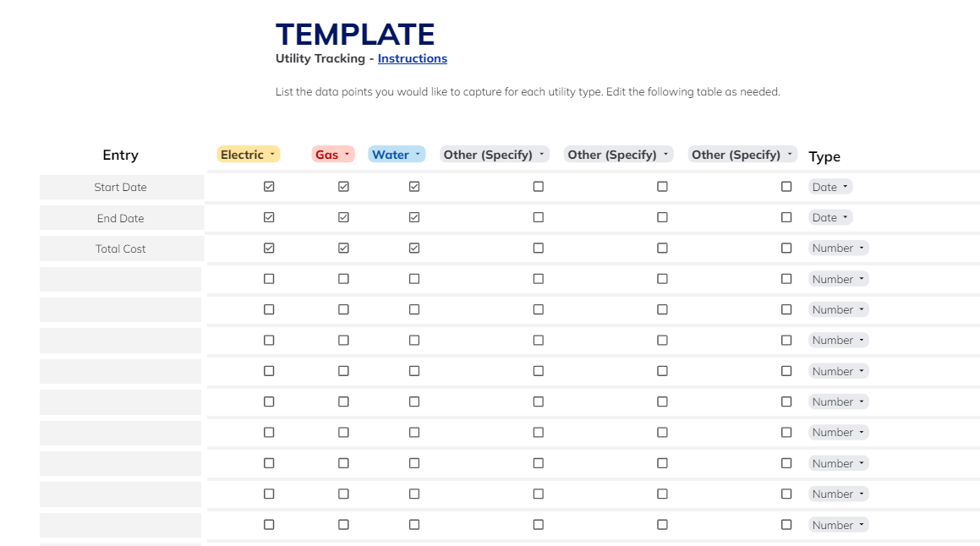Uncheck Electric checkbox for Start Date
The width and height of the screenshot is (980, 546).
269,186
